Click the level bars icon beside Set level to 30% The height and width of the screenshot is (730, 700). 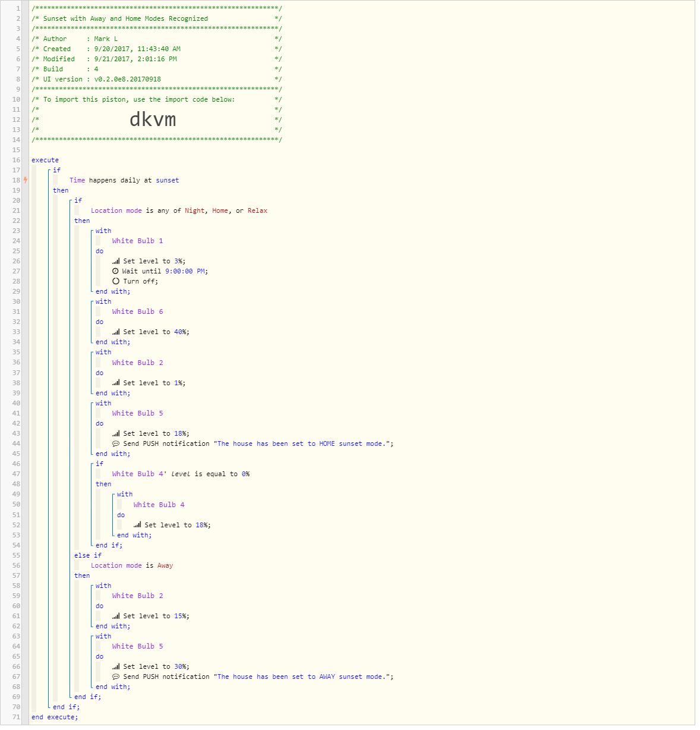(116, 666)
